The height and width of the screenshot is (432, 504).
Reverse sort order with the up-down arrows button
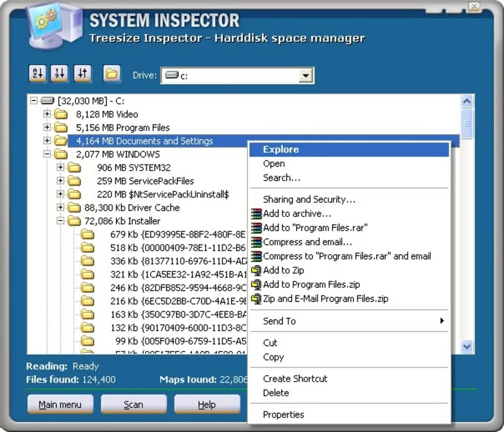[x=83, y=74]
